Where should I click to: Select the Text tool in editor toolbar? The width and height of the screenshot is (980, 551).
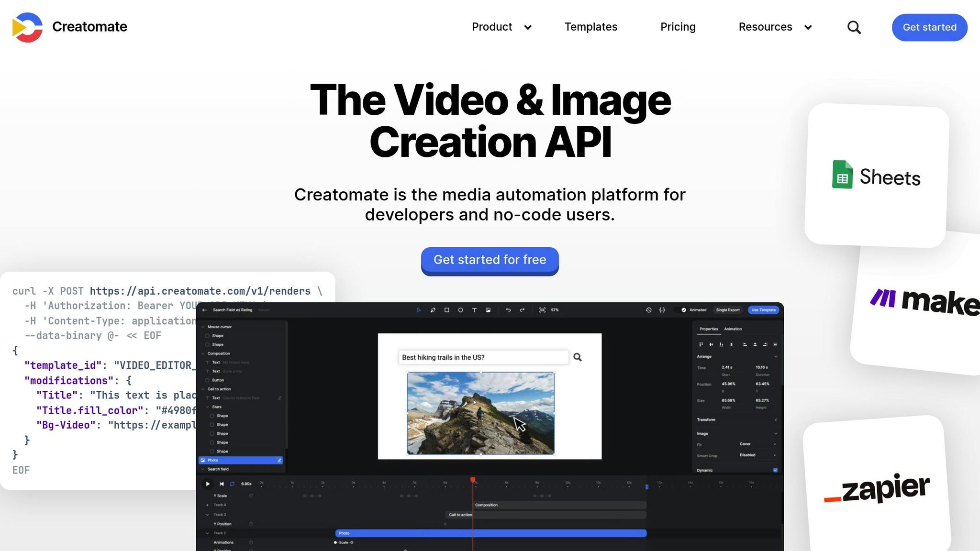coord(474,310)
